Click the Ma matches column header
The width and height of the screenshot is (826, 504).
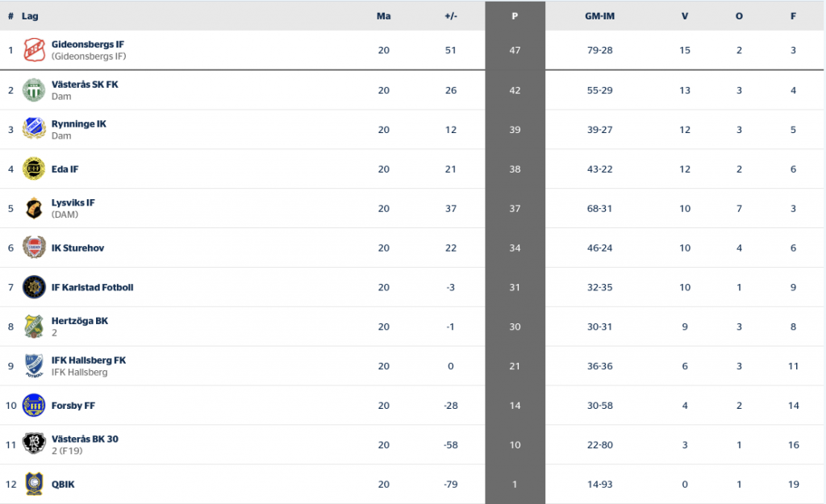point(383,16)
